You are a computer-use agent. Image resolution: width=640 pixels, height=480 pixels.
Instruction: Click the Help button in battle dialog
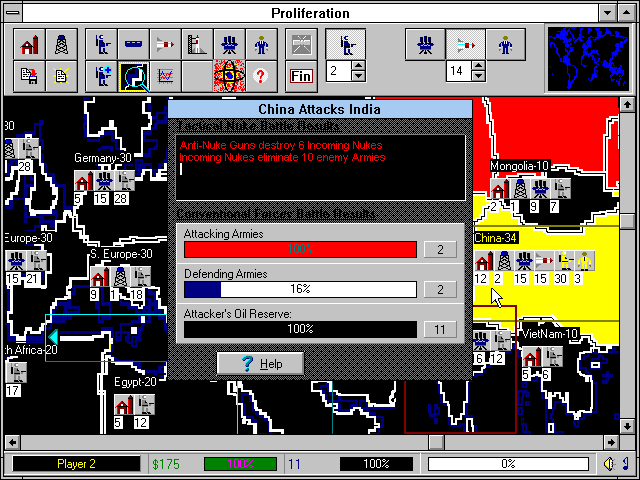260,363
